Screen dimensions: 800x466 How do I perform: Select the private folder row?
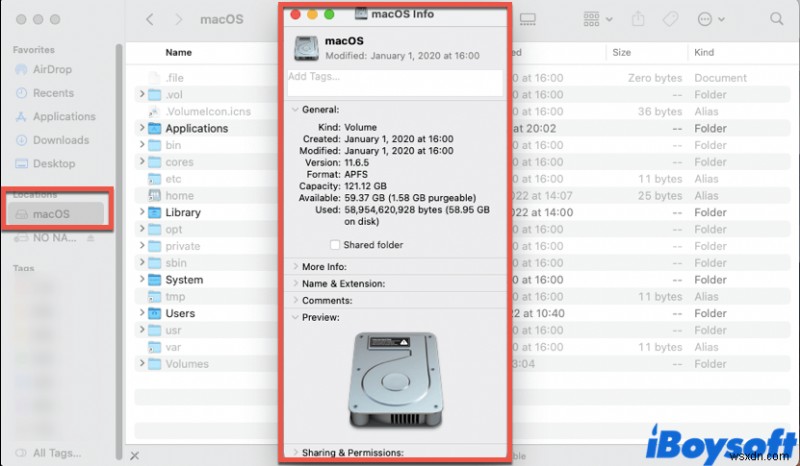pos(462,246)
